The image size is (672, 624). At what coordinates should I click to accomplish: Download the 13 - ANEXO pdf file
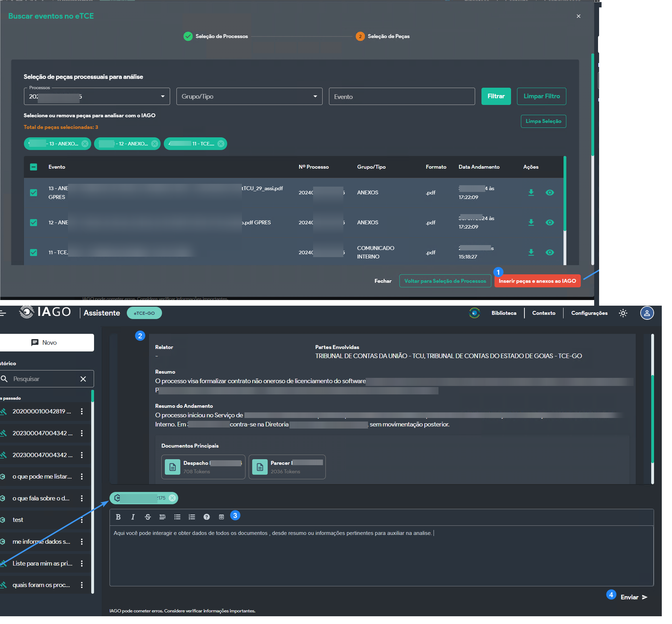531,193
